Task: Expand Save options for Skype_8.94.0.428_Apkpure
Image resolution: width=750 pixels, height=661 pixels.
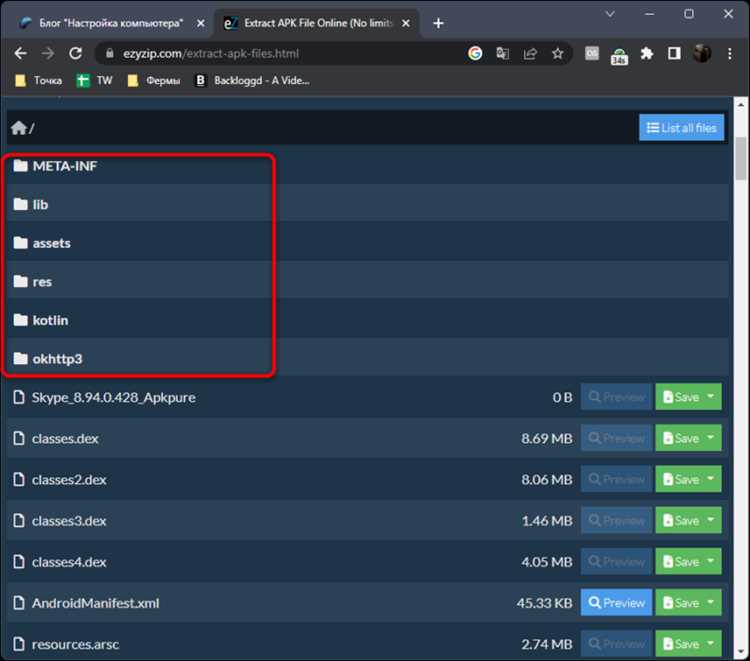Action: click(711, 397)
